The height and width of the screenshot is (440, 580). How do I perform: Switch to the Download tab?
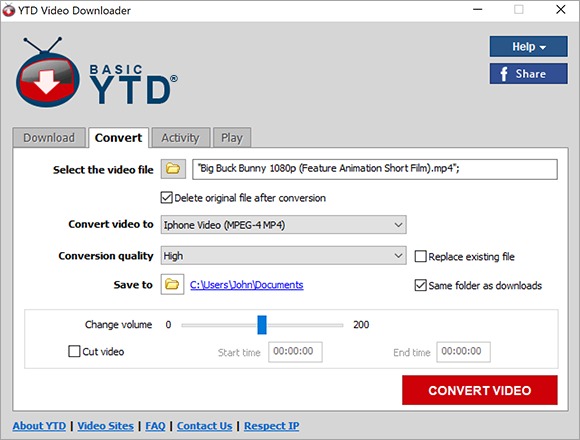pyautogui.click(x=49, y=138)
